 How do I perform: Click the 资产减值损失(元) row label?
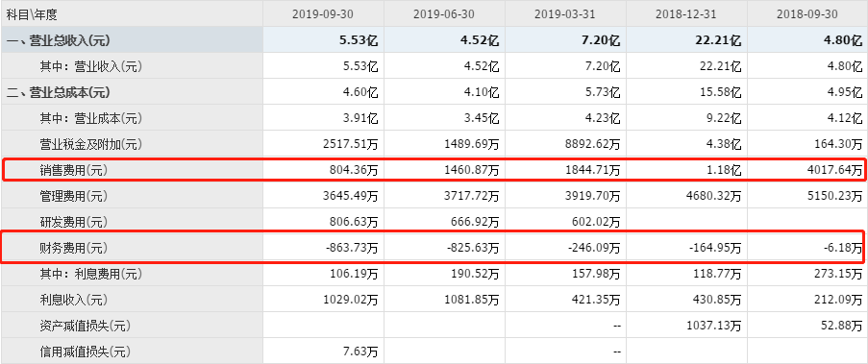tap(85, 326)
